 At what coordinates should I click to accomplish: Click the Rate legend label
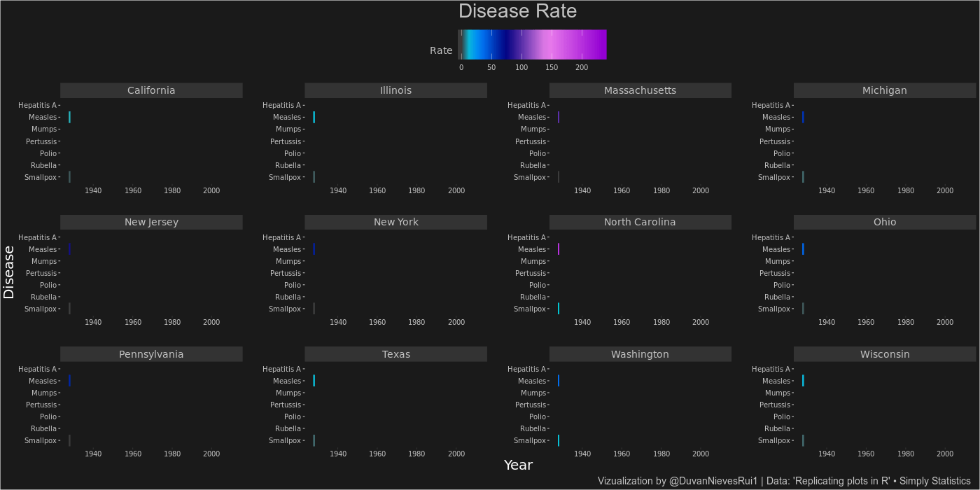click(441, 50)
